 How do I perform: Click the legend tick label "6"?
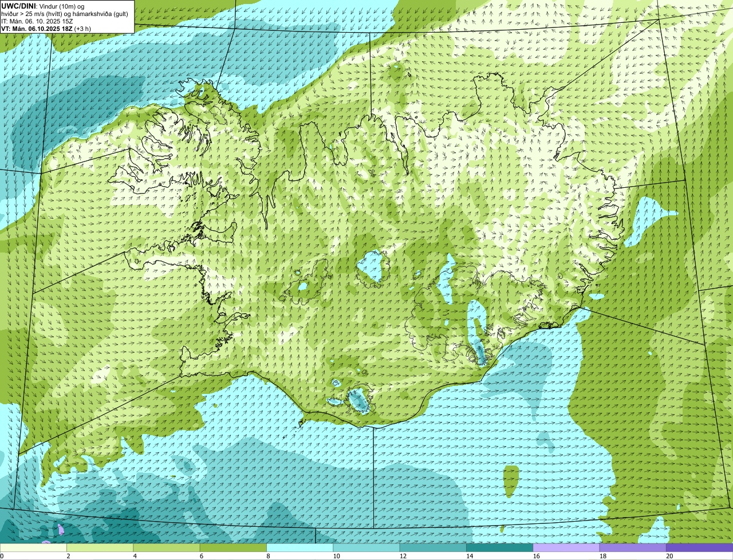pos(201,556)
